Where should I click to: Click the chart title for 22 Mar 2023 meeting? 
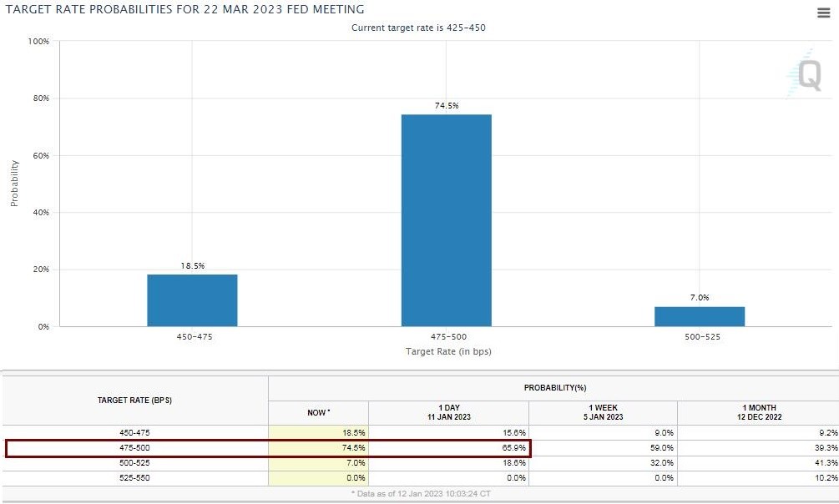184,9
